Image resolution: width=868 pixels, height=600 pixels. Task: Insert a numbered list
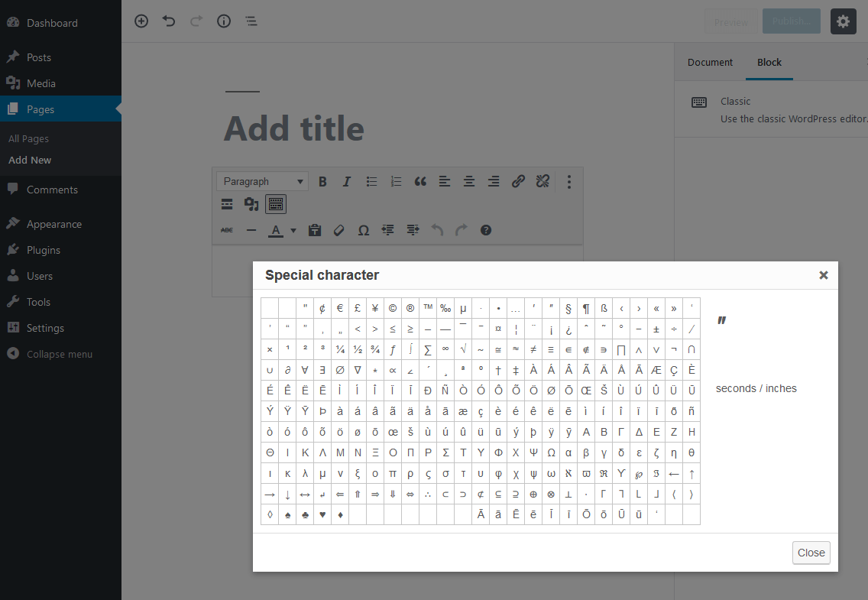[396, 182]
